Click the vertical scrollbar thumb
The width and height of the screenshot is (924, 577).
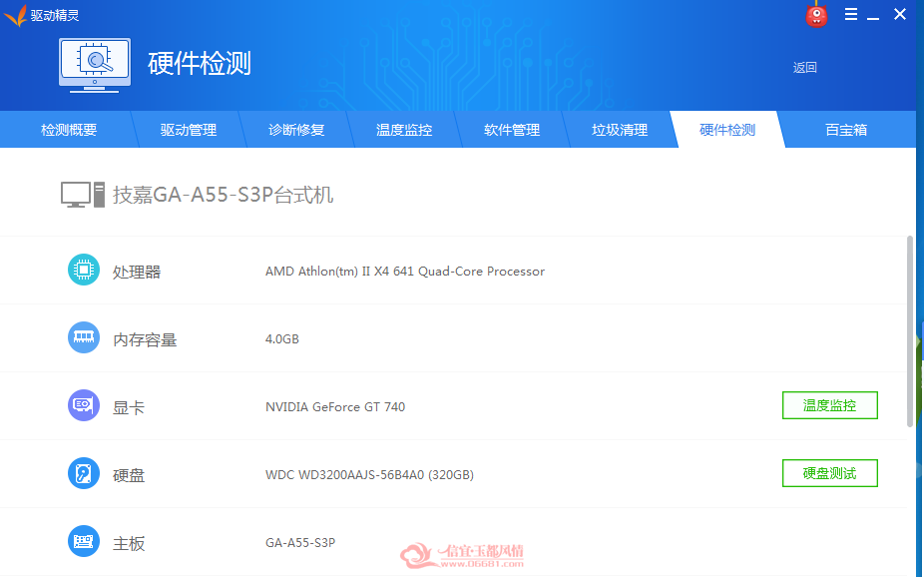coord(910,331)
